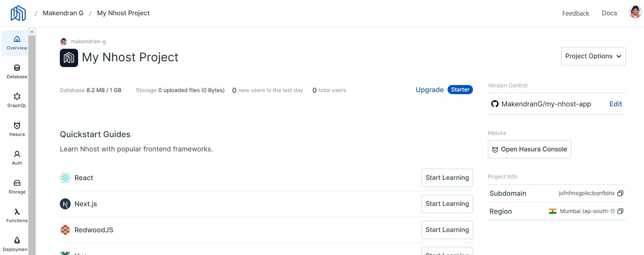
Task: Click the small makendran-g avatar above the title
Action: pos(64,42)
